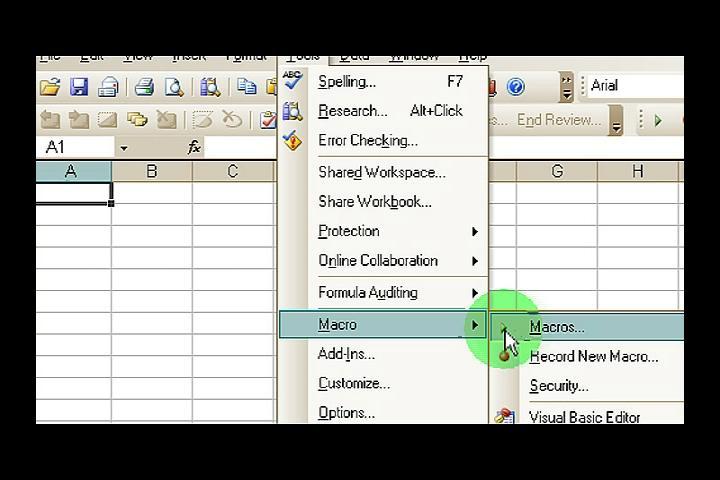Expand the Formula Auditing submenu
This screenshot has width=720, height=480.
point(383,293)
